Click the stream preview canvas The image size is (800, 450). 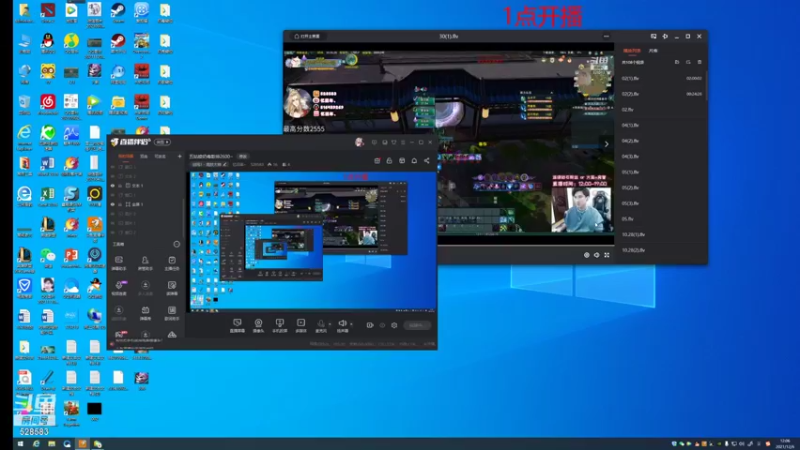pos(313,241)
